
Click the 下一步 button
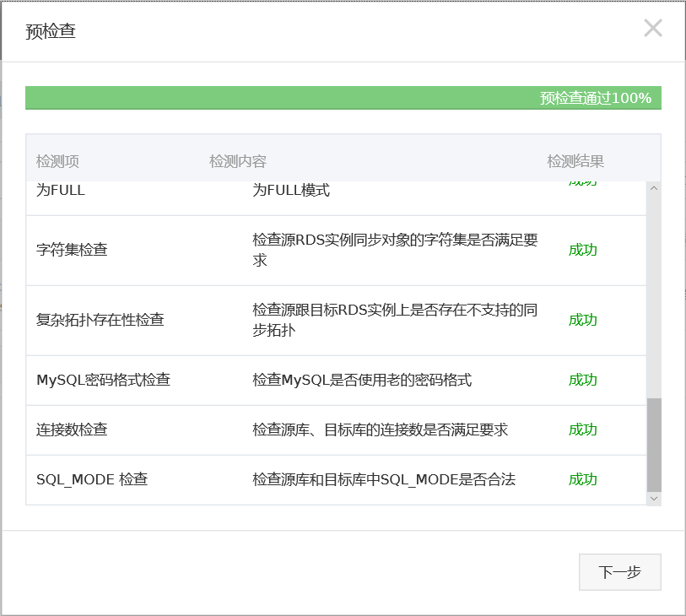tap(619, 572)
